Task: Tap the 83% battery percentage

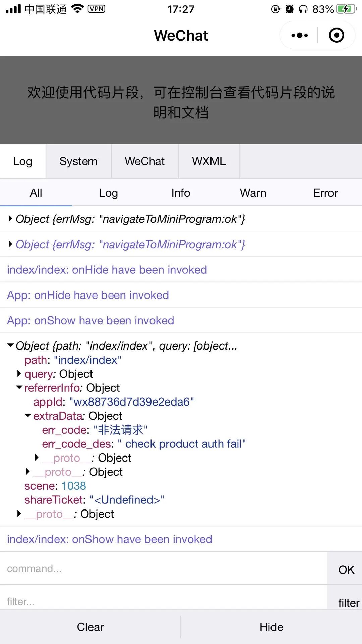Action: (x=323, y=9)
